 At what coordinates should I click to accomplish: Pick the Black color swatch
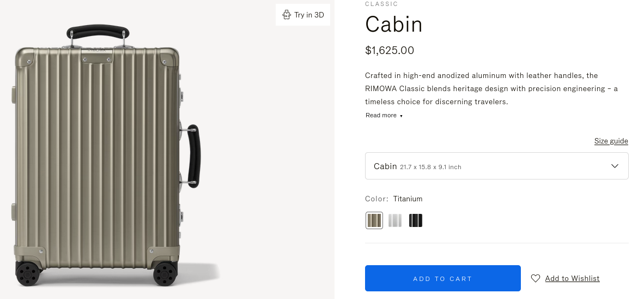416,220
